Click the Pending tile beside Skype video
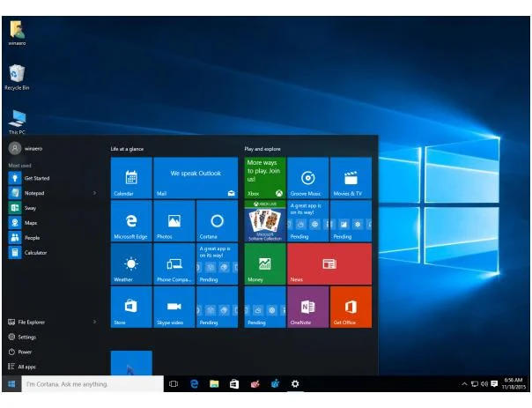 pos(218,307)
